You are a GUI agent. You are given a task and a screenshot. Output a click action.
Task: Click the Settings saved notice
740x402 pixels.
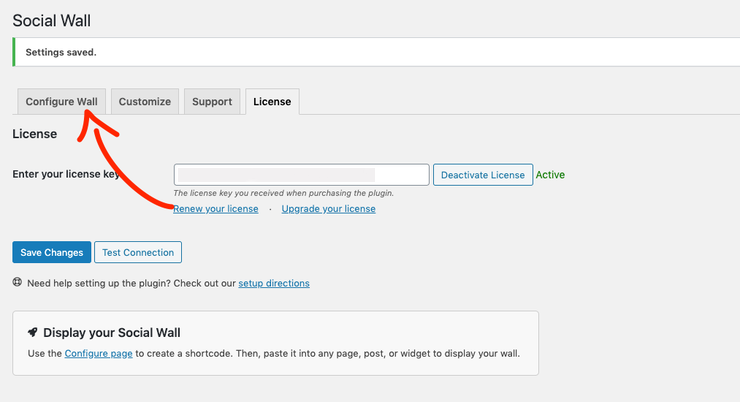pos(376,52)
